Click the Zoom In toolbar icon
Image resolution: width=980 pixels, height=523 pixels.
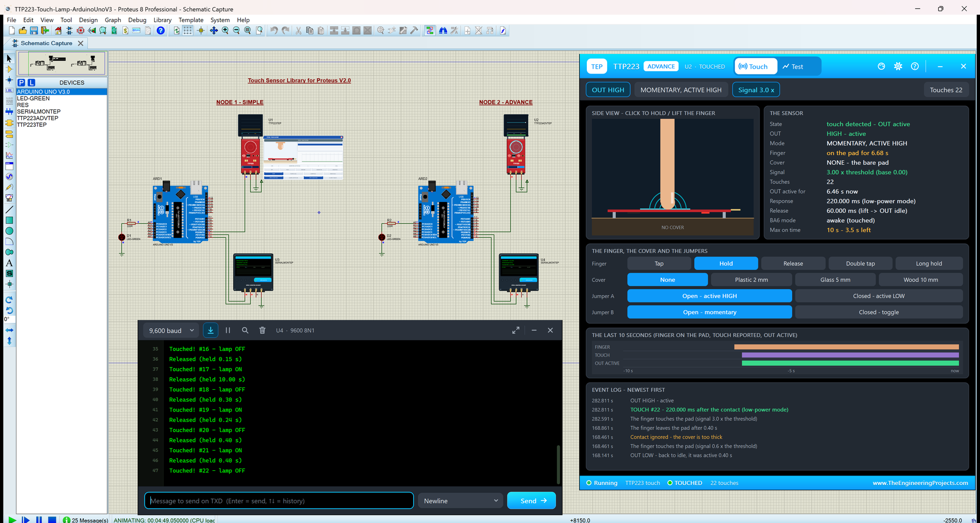(225, 30)
